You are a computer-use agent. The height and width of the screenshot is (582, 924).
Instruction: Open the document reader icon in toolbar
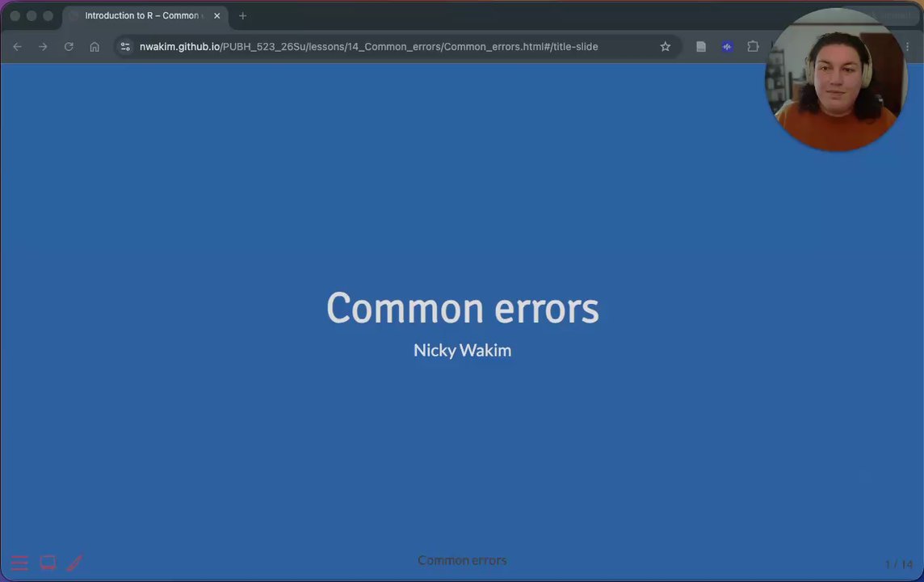[x=700, y=47]
